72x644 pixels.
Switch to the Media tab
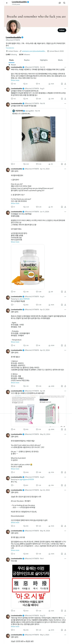tap(60, 60)
